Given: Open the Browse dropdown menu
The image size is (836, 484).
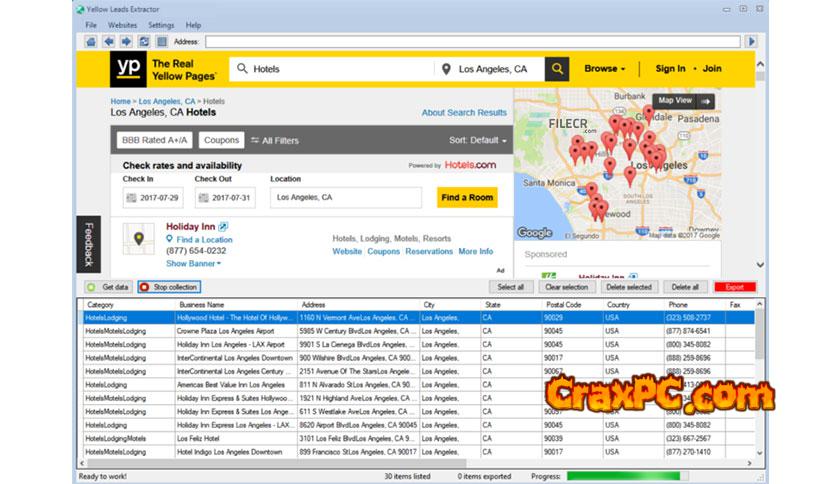Looking at the screenshot, I should (x=605, y=69).
